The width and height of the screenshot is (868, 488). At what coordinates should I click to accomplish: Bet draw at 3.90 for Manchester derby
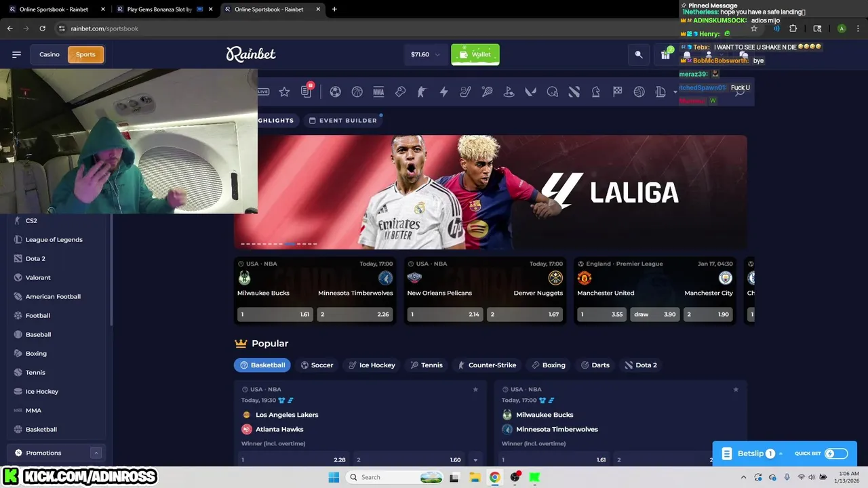coord(655,314)
